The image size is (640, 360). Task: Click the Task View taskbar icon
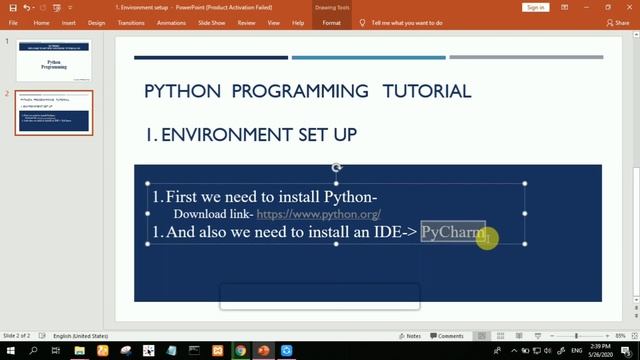pyautogui.click(x=56, y=351)
